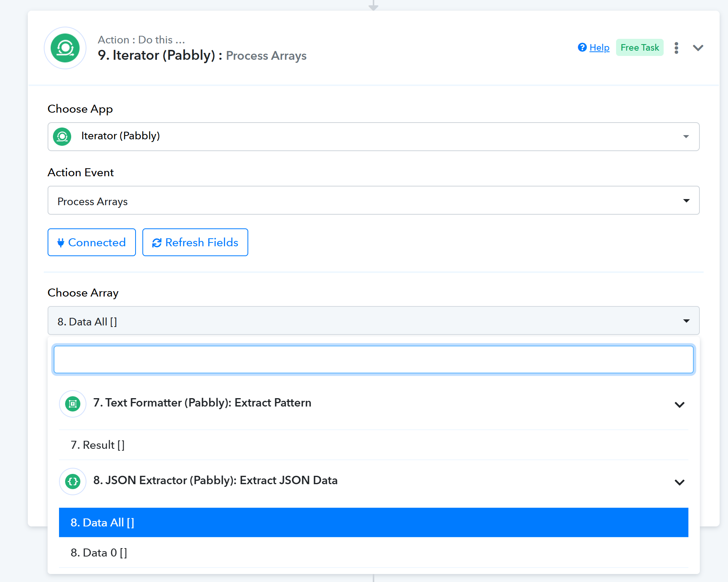
Task: Click the Text Formatter step icon
Action: [72, 403]
